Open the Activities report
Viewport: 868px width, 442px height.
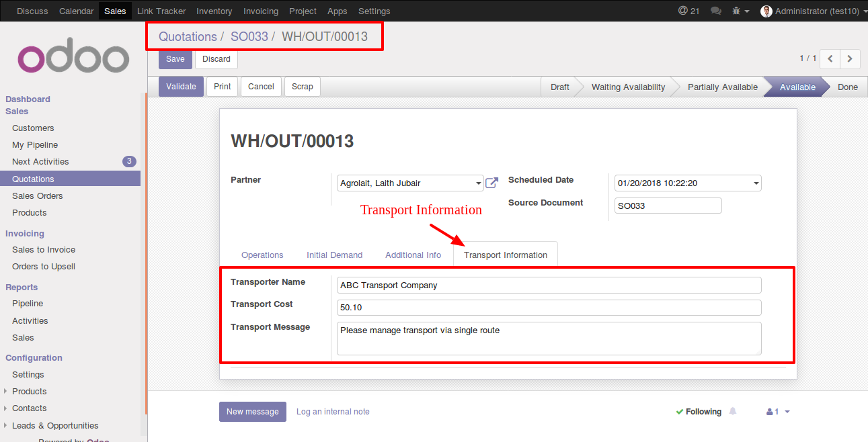coord(30,320)
